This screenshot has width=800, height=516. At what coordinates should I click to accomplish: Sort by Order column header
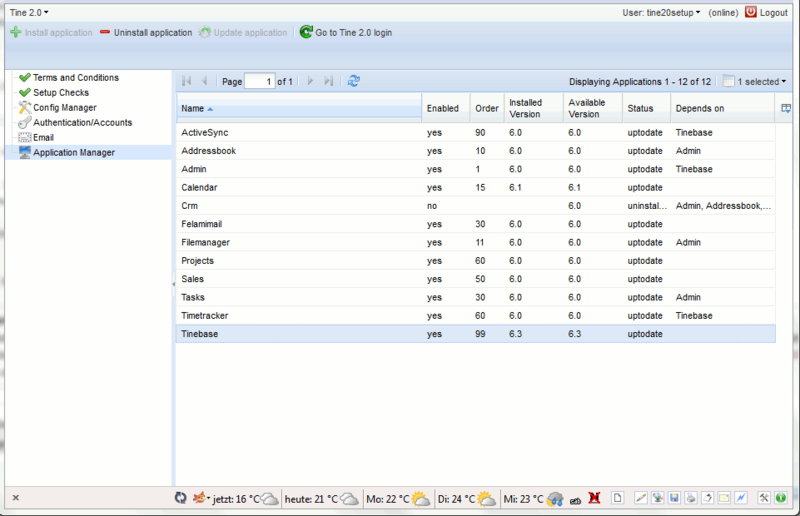(x=487, y=108)
